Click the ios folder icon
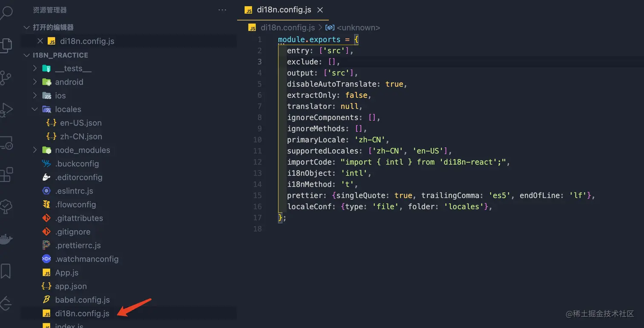 tap(47, 96)
